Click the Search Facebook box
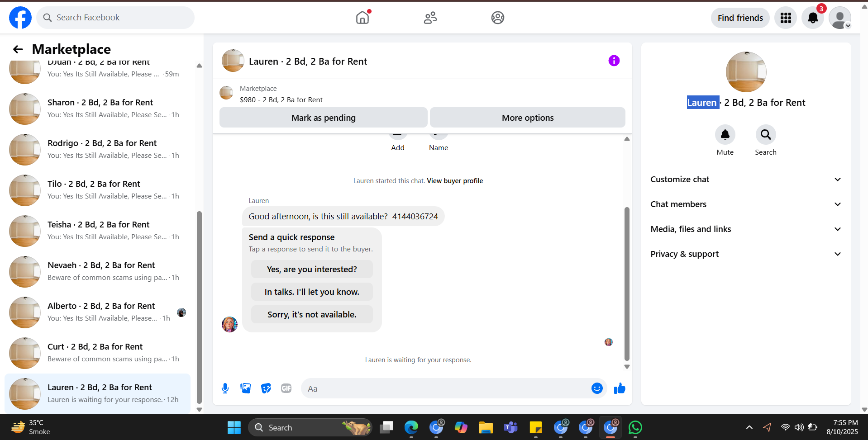868x440 pixels. coord(115,18)
